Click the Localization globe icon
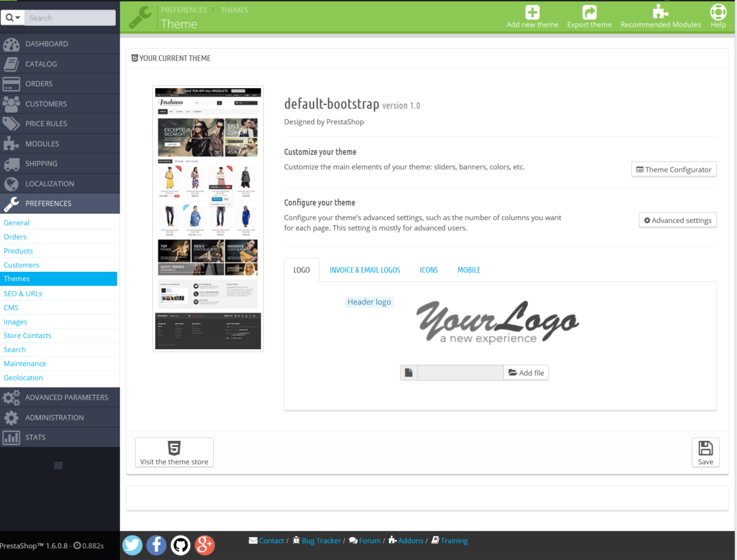 tap(11, 184)
